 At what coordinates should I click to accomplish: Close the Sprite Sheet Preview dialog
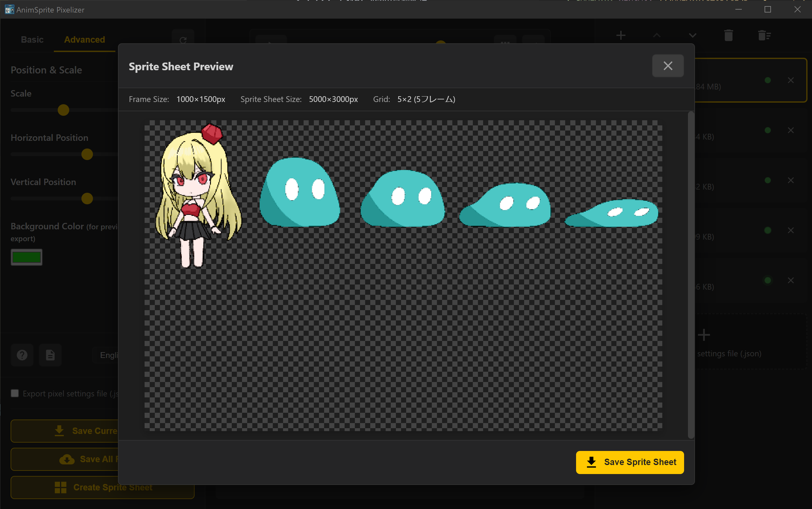(667, 66)
